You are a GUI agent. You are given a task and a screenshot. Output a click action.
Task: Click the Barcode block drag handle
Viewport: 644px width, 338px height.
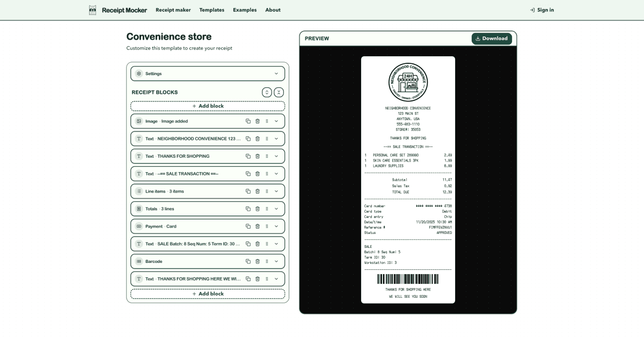pyautogui.click(x=267, y=261)
